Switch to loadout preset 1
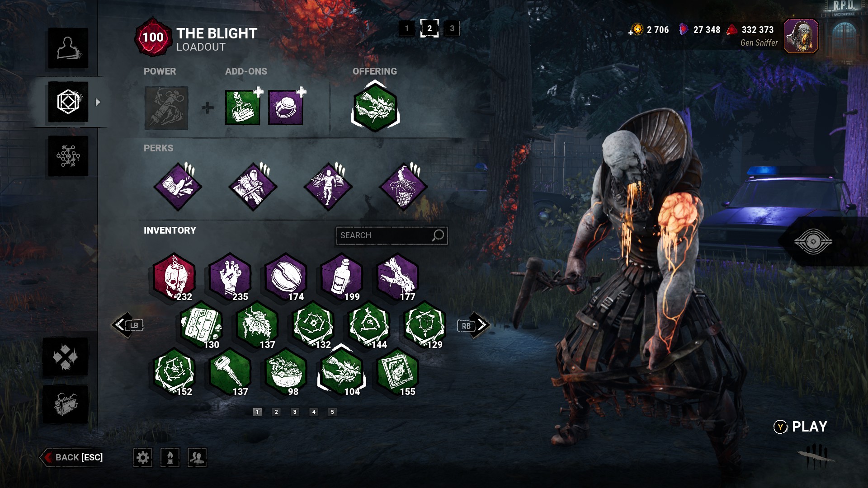 [407, 29]
